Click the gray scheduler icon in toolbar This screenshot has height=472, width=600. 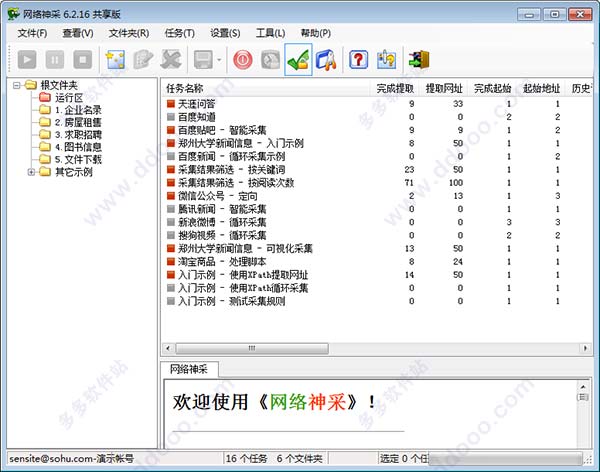coord(271,60)
